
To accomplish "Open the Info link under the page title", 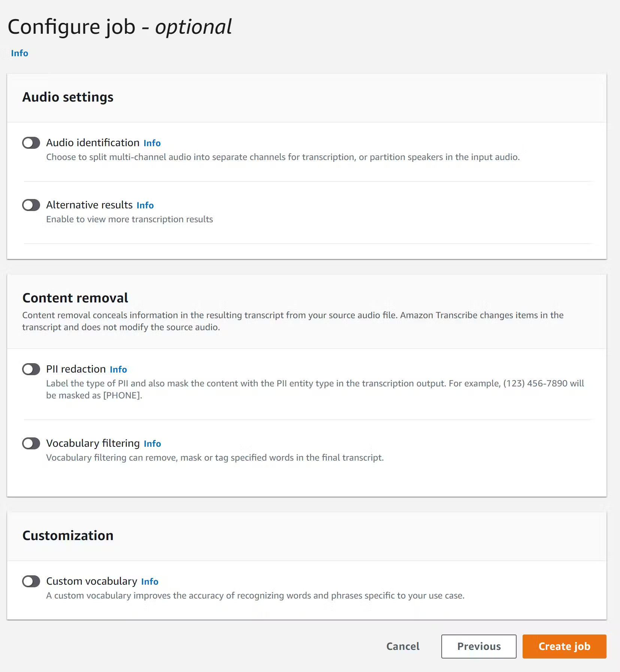I will [19, 53].
